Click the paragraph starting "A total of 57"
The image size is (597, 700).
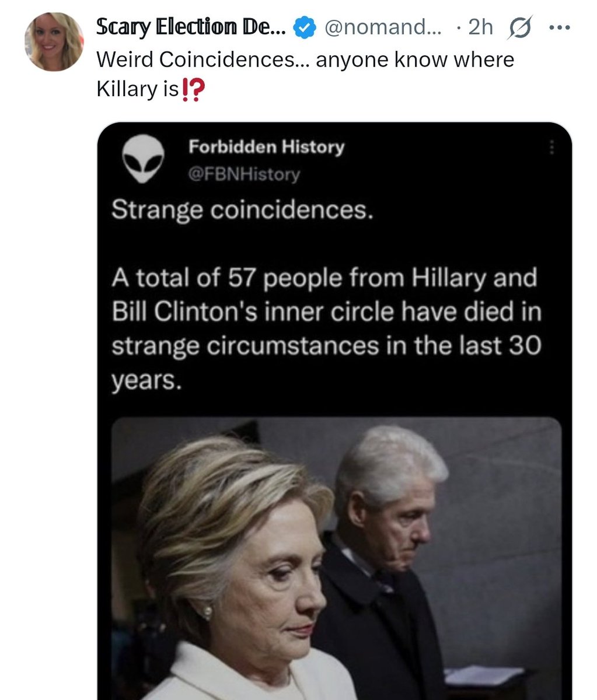326,328
